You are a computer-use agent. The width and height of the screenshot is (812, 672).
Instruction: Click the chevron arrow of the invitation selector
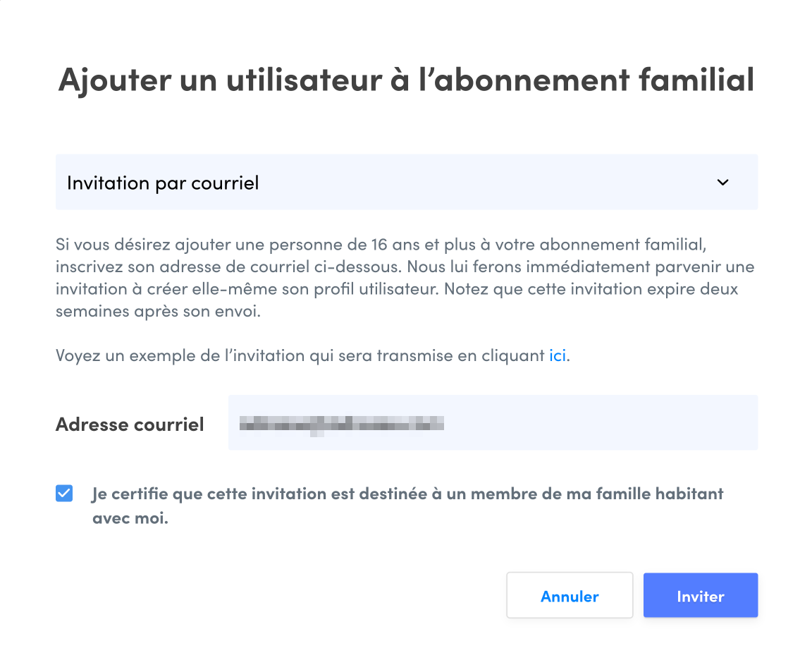722,183
